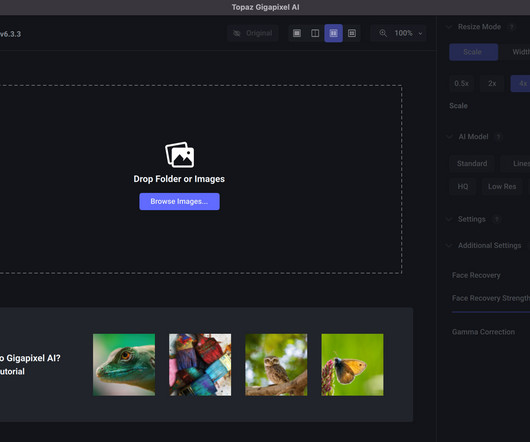Viewport: 530px width, 442px height.
Task: Collapse the Settings section
Action: (x=449, y=219)
